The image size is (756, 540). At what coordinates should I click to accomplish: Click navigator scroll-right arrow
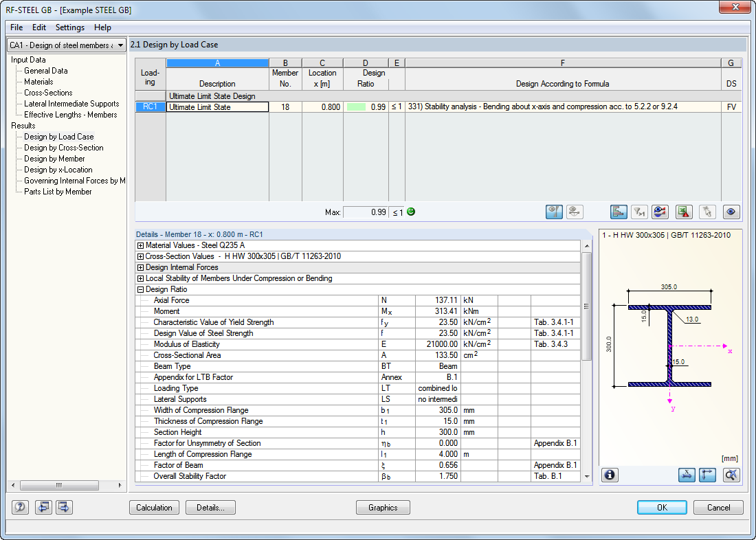(x=120, y=485)
